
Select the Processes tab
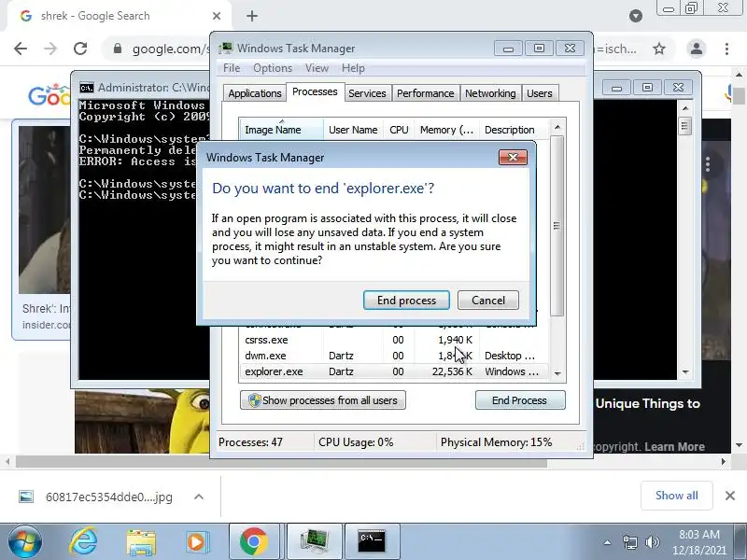[315, 91]
